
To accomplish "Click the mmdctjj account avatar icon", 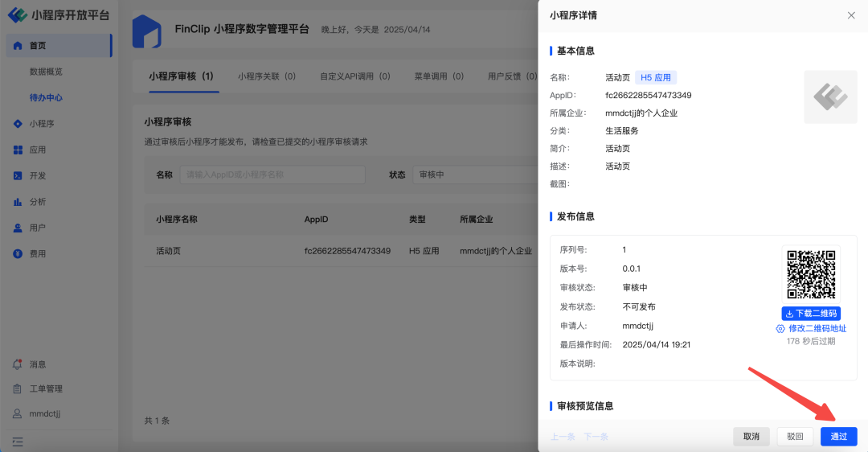I will [x=17, y=413].
